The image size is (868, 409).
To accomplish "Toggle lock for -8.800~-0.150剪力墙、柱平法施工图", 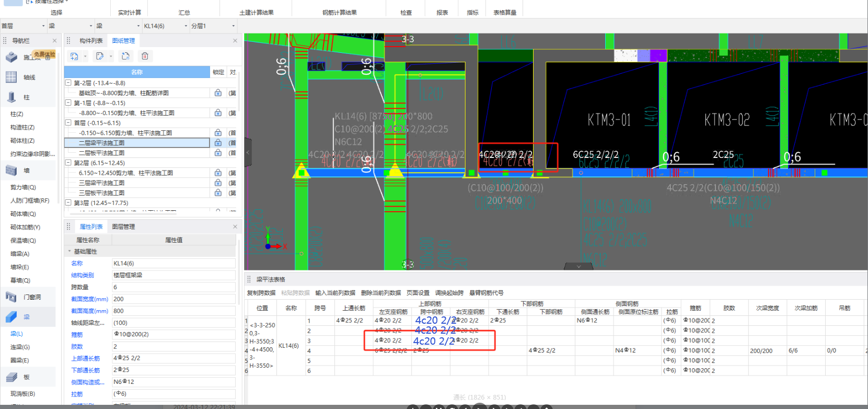I will [x=218, y=112].
